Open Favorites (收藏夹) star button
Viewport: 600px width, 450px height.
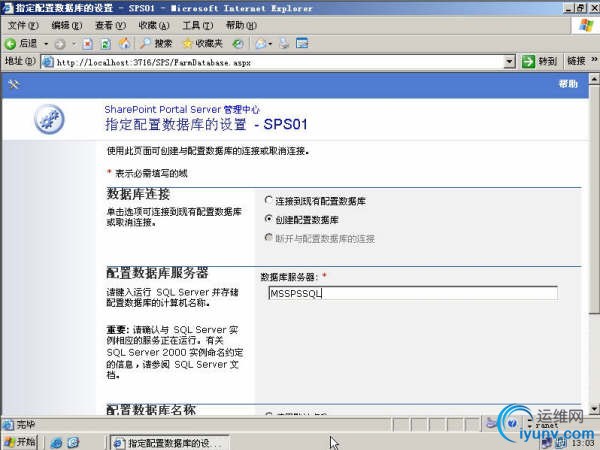[x=203, y=44]
